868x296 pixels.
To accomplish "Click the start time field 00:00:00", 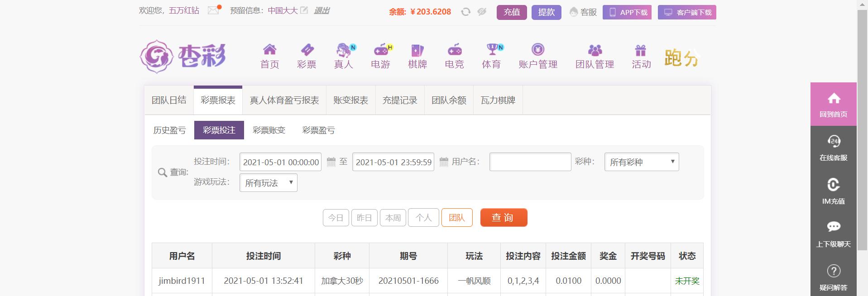I will coord(280,162).
